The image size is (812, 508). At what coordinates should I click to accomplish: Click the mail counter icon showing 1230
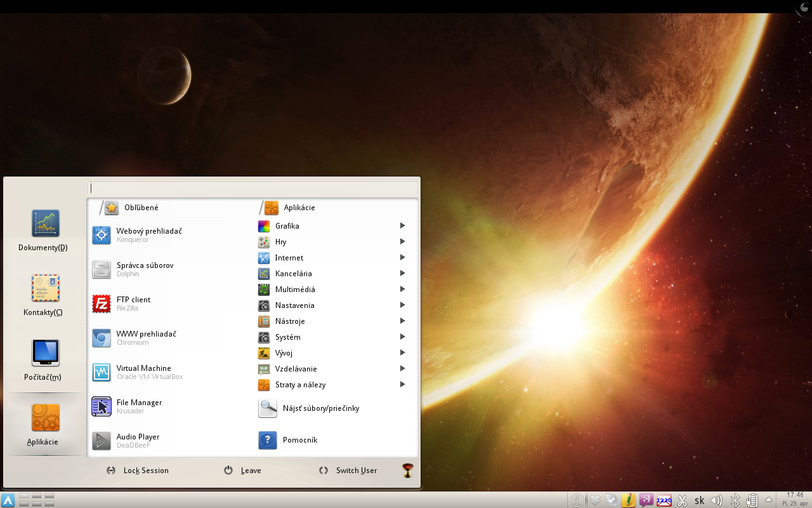click(x=664, y=500)
